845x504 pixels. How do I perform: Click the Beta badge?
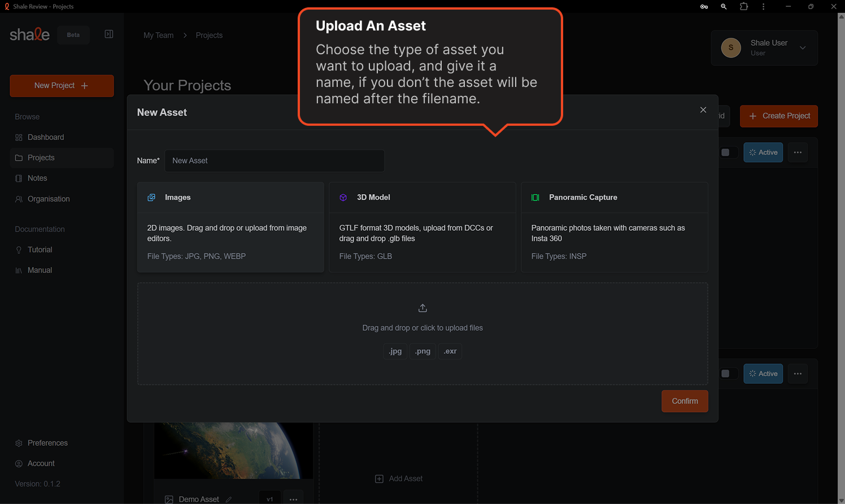coord(73,35)
